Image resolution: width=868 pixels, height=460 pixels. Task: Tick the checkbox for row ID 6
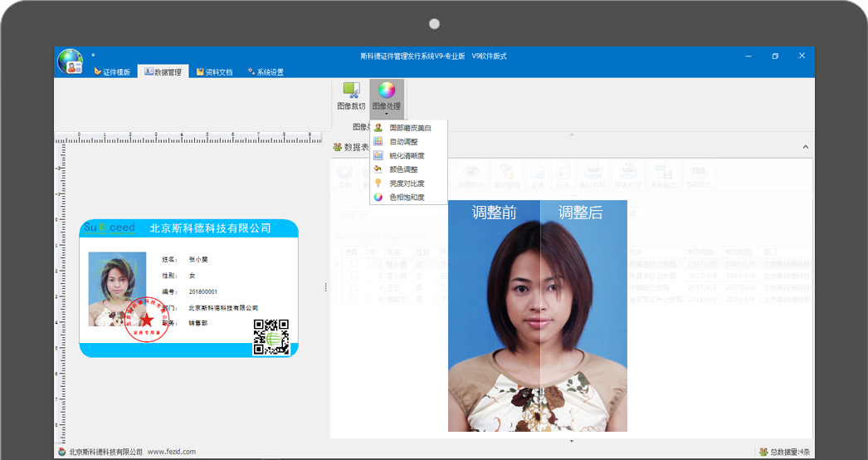click(354, 299)
